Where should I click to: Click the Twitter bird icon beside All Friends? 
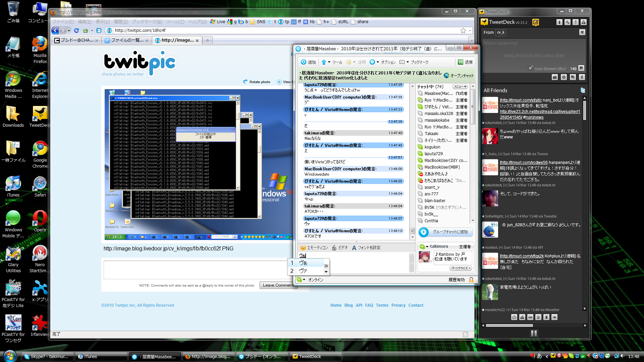tap(583, 90)
